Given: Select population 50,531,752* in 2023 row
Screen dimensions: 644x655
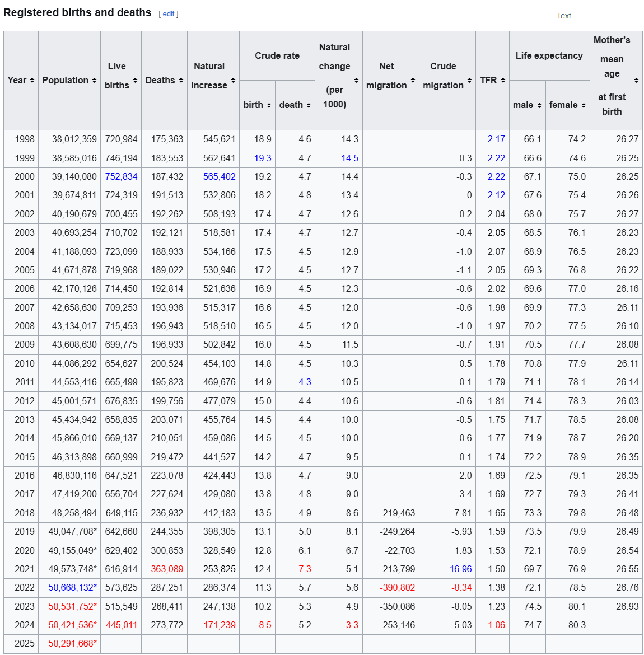Looking at the screenshot, I should pos(73,606).
